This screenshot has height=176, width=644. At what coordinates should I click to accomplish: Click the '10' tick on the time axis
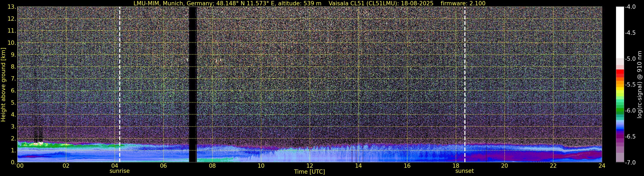(x=261, y=166)
